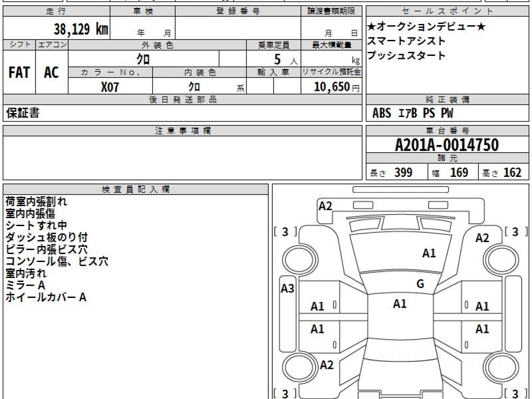Click the 内装色 header
Viewport: 532px width, 399px height.
tap(199, 73)
